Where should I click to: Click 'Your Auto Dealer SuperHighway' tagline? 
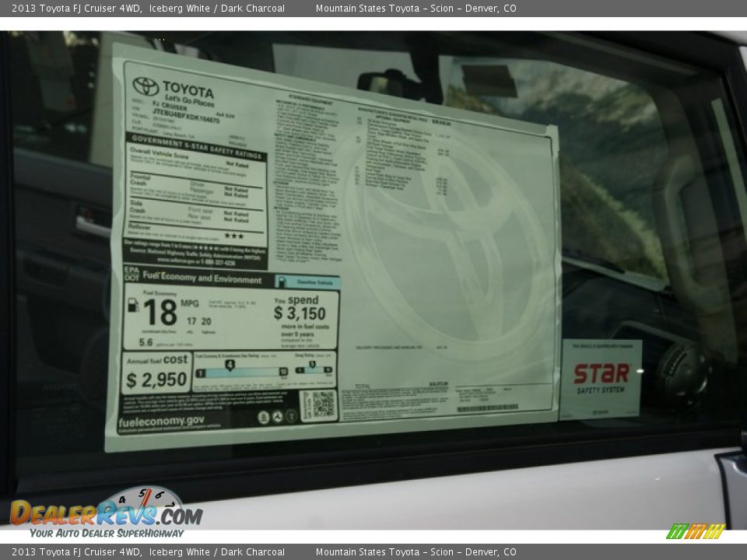(107, 534)
